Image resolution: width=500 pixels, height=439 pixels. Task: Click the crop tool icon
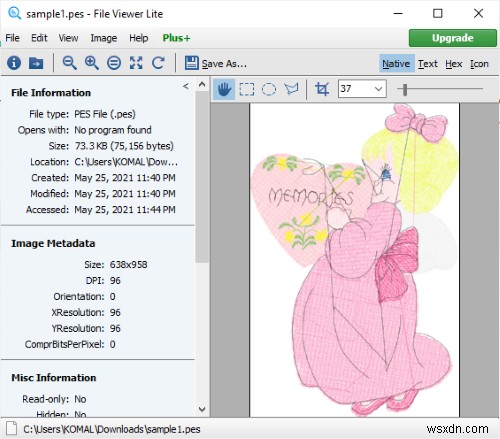coord(322,89)
